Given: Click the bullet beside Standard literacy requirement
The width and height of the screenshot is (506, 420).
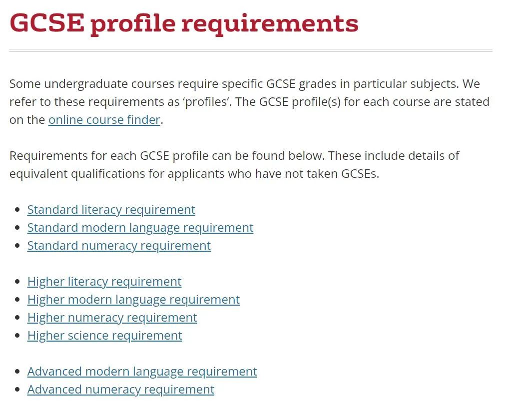Looking at the screenshot, I should pyautogui.click(x=18, y=210).
